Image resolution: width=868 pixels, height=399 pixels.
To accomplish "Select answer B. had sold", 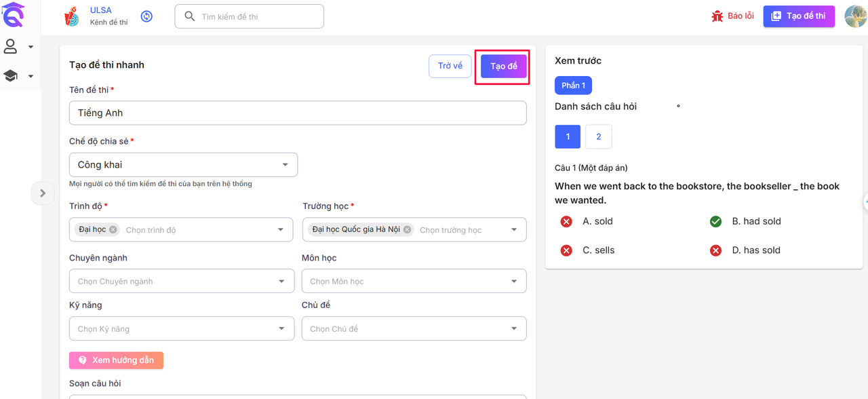I will [x=715, y=222].
